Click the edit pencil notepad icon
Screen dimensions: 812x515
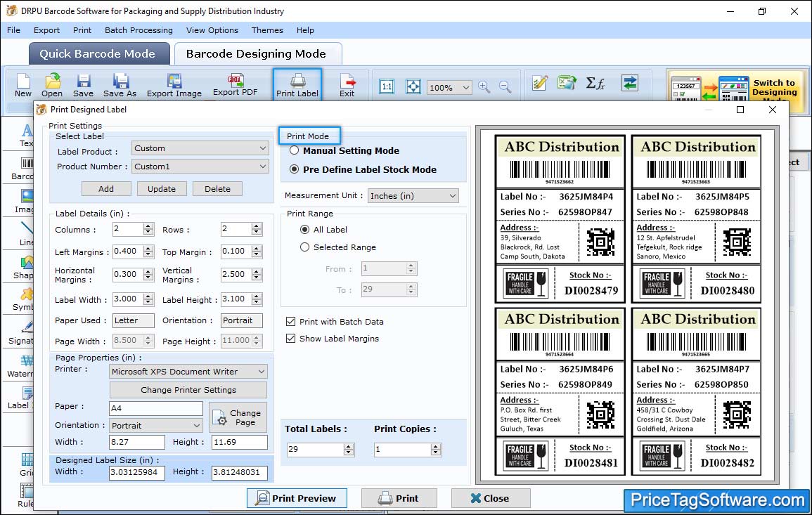(540, 83)
